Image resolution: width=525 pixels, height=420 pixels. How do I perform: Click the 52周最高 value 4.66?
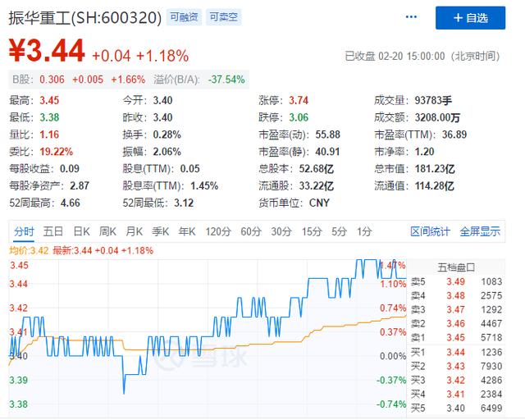[71, 203]
